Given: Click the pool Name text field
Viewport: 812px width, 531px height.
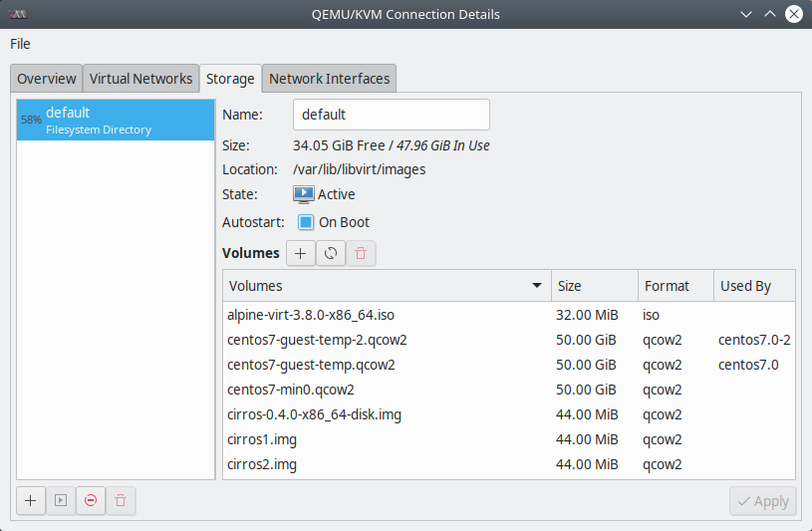Looking at the screenshot, I should tap(392, 115).
